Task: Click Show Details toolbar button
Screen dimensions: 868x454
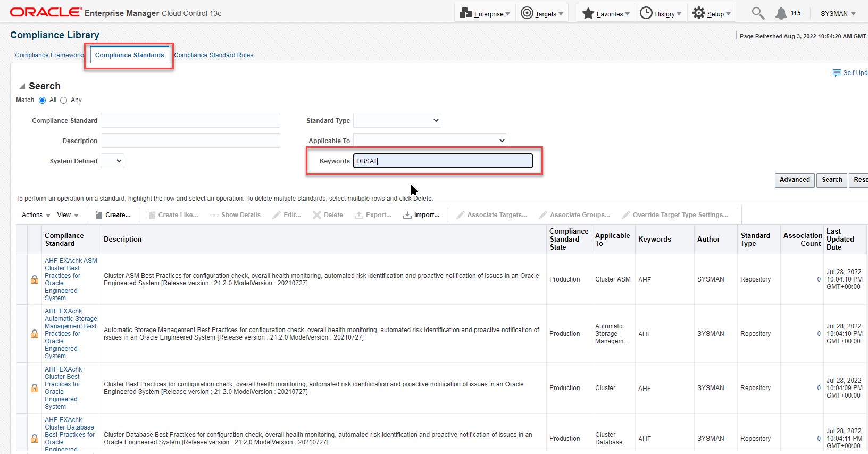Action: pos(235,215)
